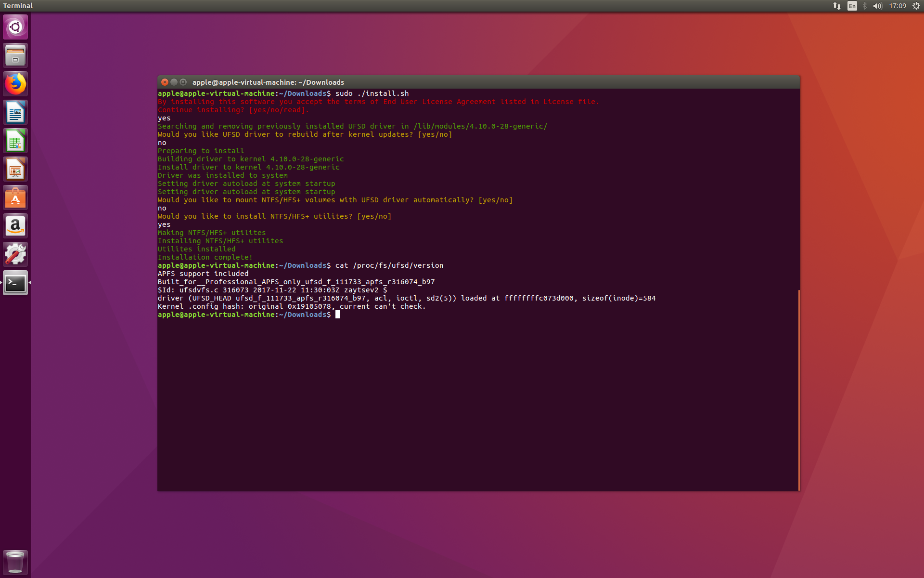Open the session power gear menu

coord(916,6)
